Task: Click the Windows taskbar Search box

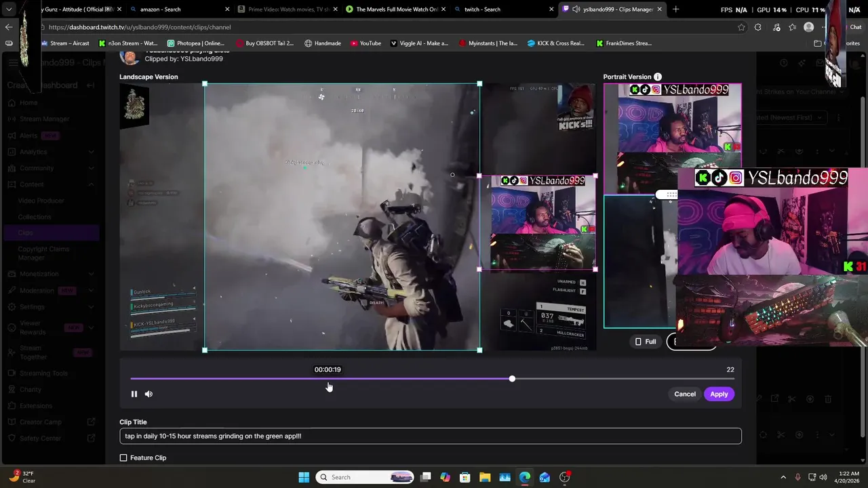Action: point(366,477)
